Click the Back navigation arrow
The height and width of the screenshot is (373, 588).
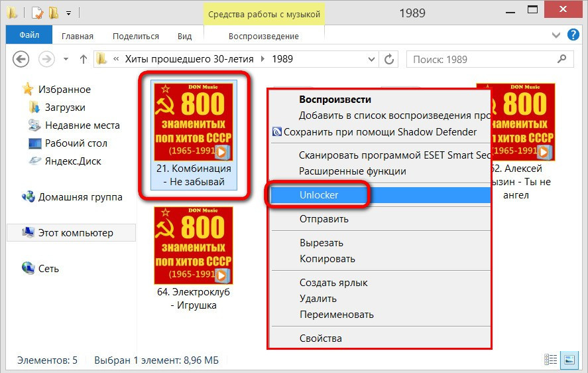[21, 59]
